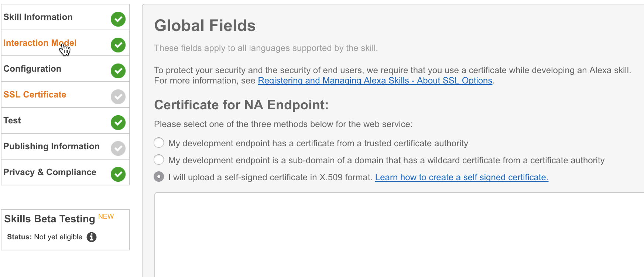Click the gray checkmark next to SSL Certificate
This screenshot has height=277, width=644.
[118, 96]
